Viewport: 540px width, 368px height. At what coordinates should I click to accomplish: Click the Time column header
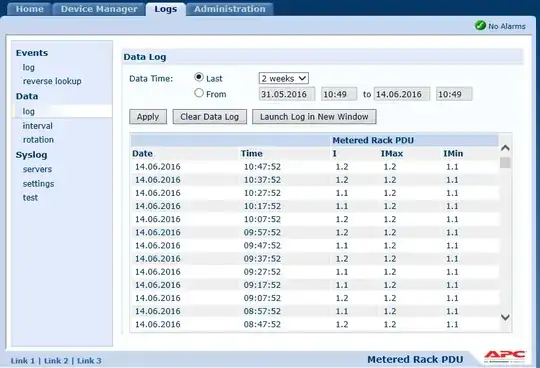pos(251,154)
